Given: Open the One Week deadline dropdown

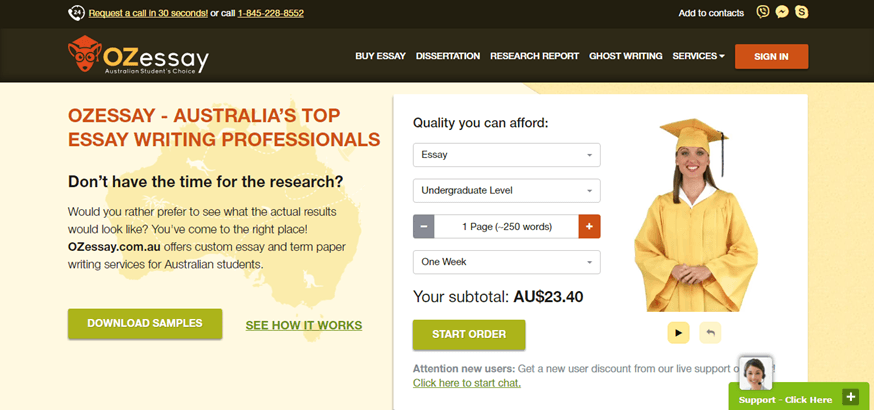Looking at the screenshot, I should 507,262.
